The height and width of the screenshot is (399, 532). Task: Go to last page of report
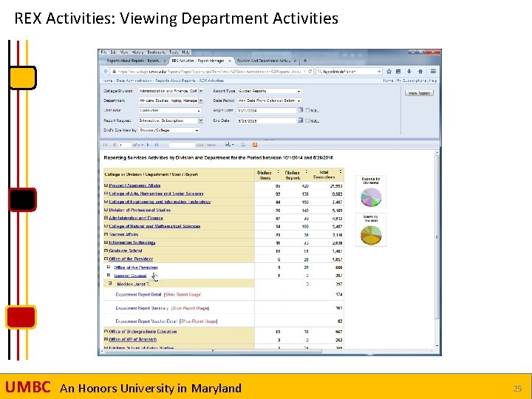pos(157,145)
